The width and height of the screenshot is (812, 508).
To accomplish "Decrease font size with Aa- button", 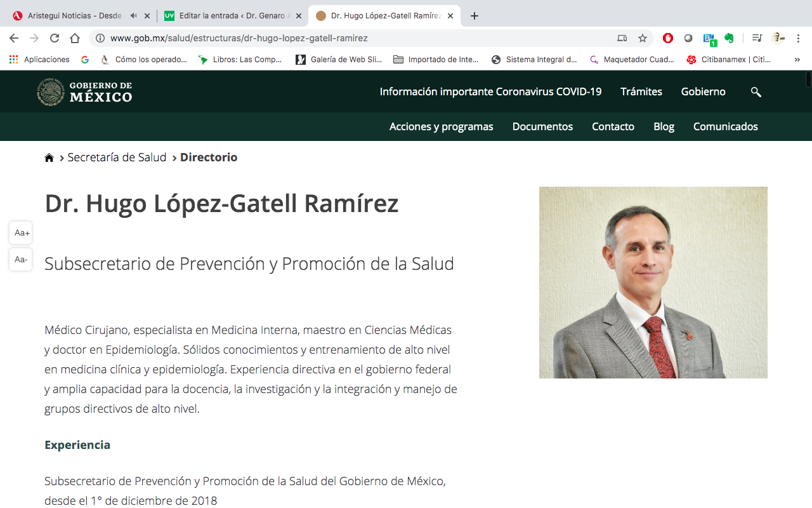I will [x=22, y=260].
